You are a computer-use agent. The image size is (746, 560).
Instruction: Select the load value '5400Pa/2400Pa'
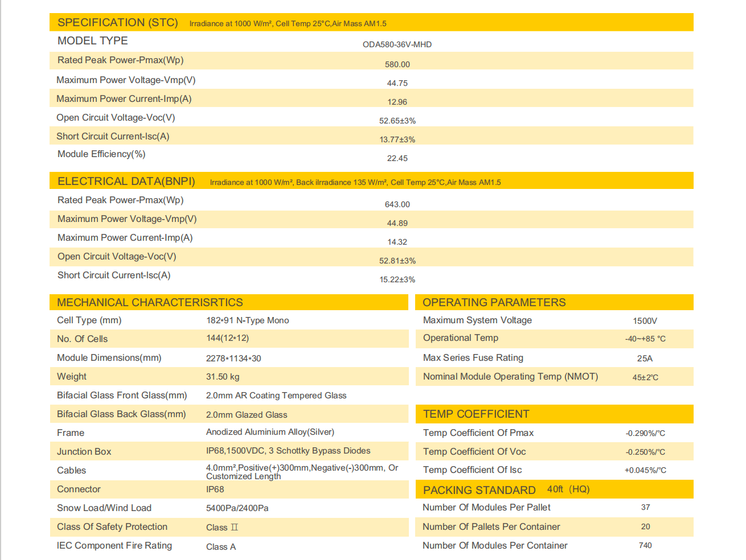(237, 508)
